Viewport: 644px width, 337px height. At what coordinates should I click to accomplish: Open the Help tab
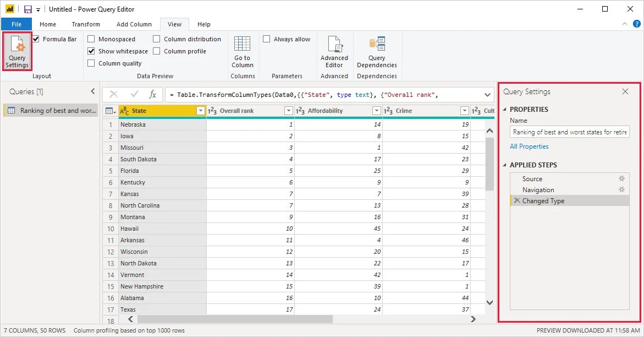point(203,24)
